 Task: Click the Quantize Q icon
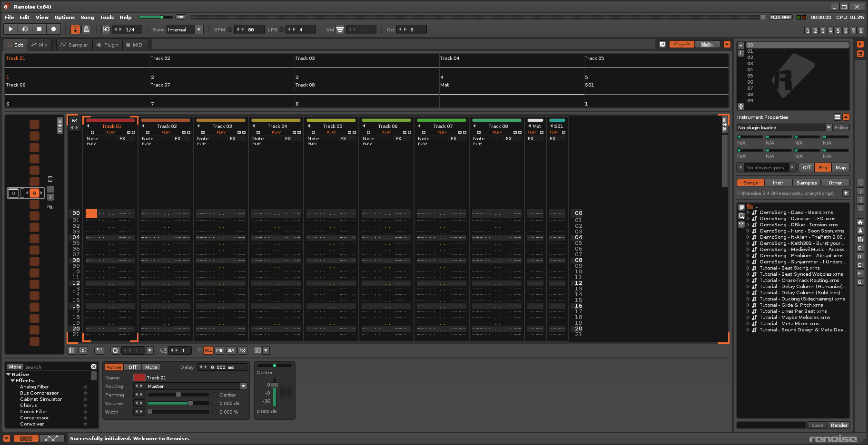point(115,350)
